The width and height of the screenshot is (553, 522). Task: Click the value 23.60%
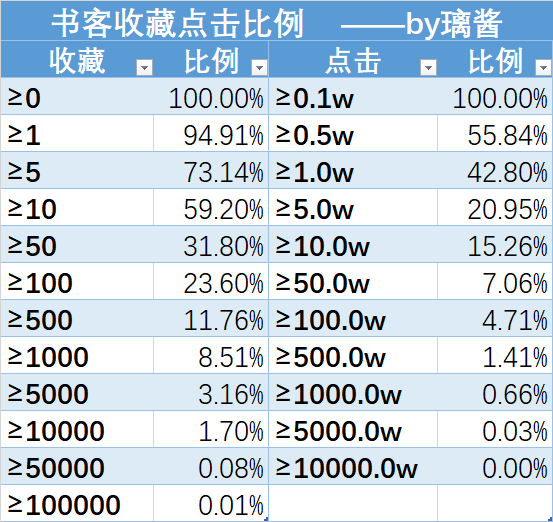pyautogui.click(x=223, y=284)
